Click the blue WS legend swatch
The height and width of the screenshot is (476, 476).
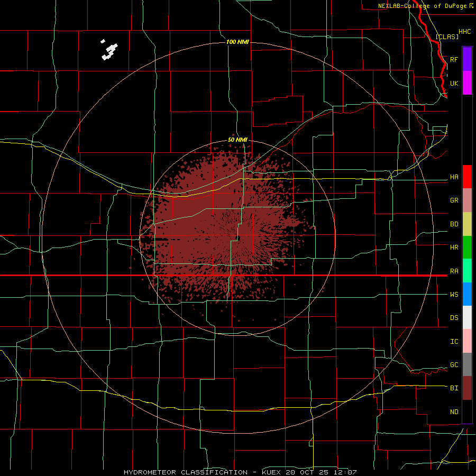pos(467,294)
